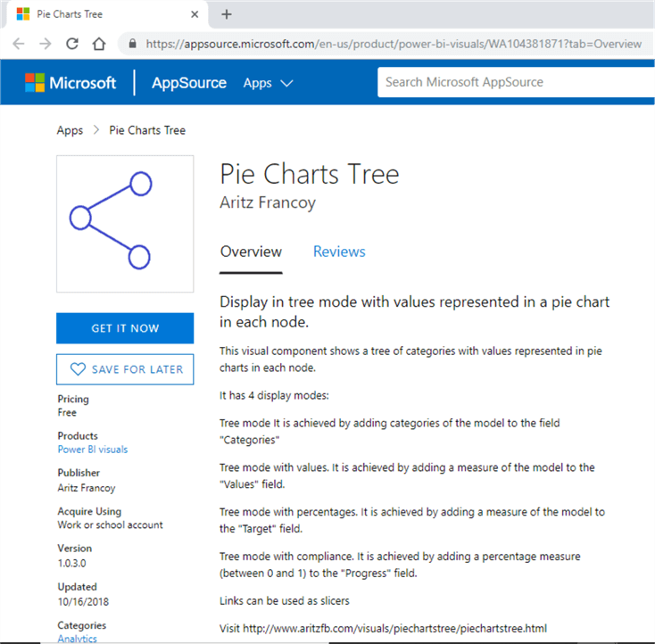Open a new browser tab
The height and width of the screenshot is (644, 655).
pyautogui.click(x=227, y=14)
